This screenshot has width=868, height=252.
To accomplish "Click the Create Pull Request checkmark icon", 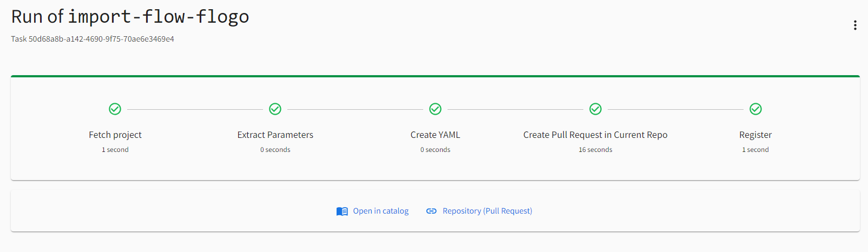I will click(x=595, y=109).
